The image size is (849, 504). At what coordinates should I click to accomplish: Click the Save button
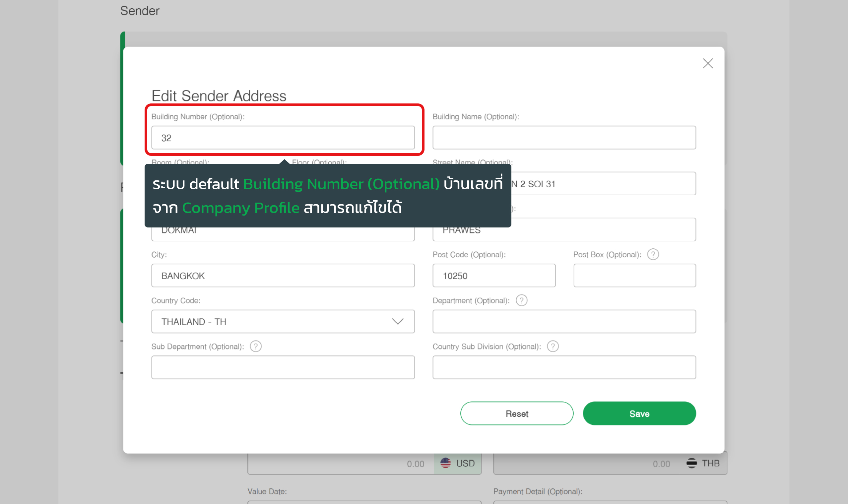[x=639, y=413]
